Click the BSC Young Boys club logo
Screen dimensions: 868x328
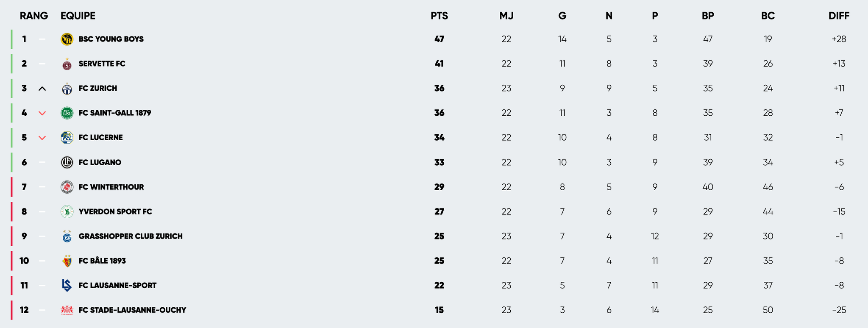(67, 39)
